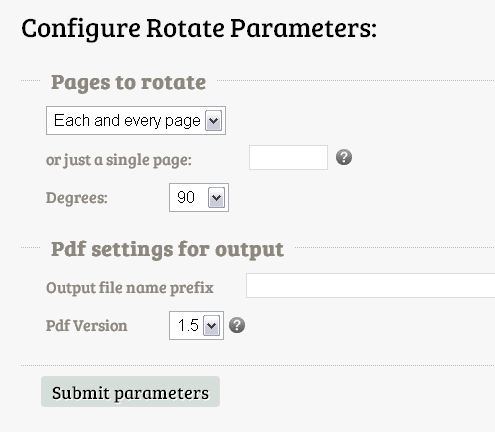
Task: Click the 1.5 value in Pdf Version selector
Action: [x=188, y=325]
